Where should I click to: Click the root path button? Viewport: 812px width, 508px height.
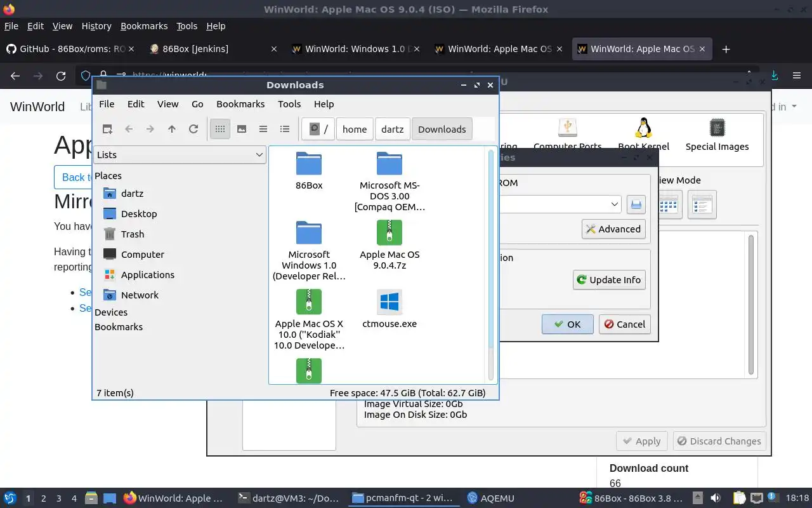coord(318,129)
